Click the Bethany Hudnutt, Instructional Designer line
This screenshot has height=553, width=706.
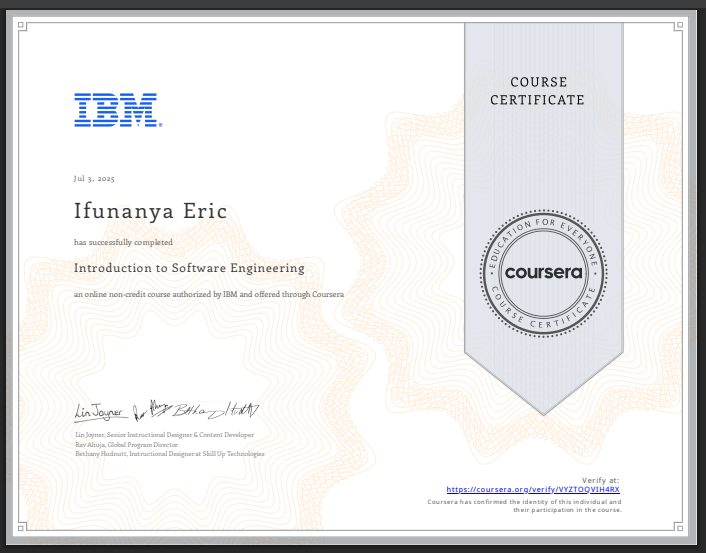point(169,454)
